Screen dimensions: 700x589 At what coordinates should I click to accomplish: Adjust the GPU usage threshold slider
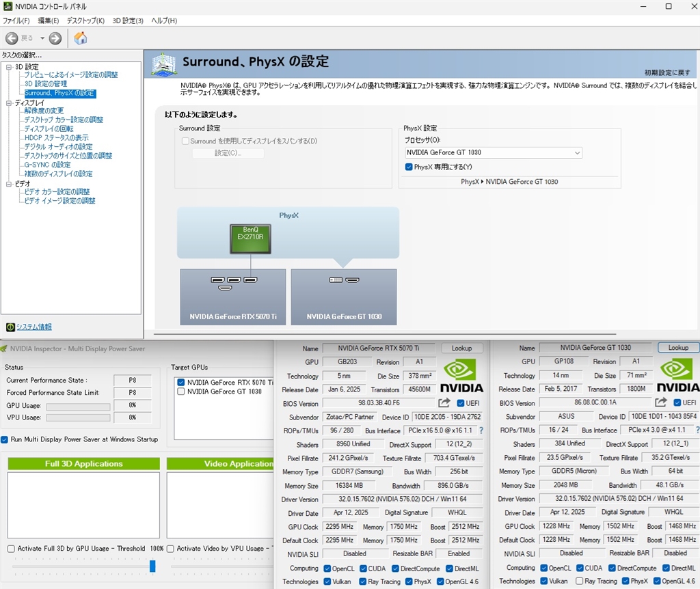tap(152, 566)
